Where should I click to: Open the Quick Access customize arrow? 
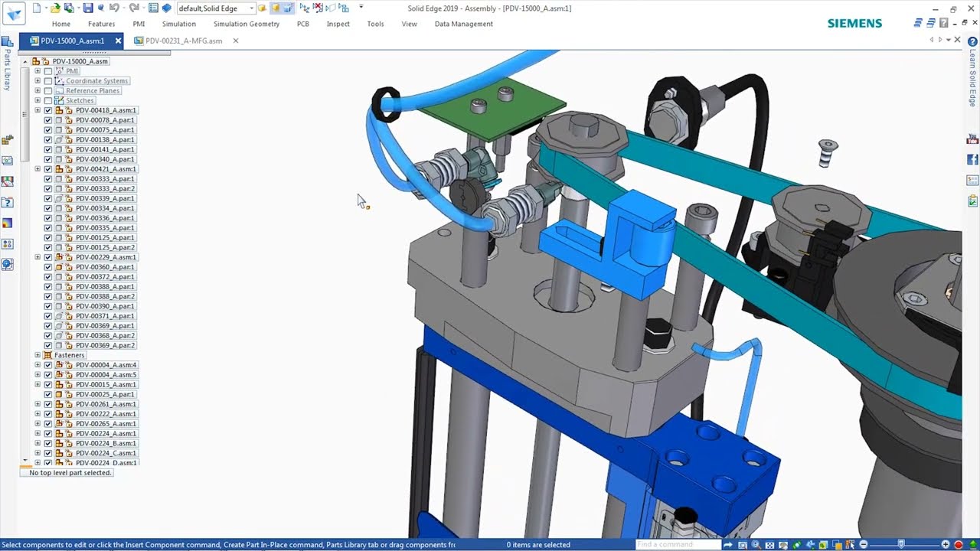pyautogui.click(x=361, y=8)
